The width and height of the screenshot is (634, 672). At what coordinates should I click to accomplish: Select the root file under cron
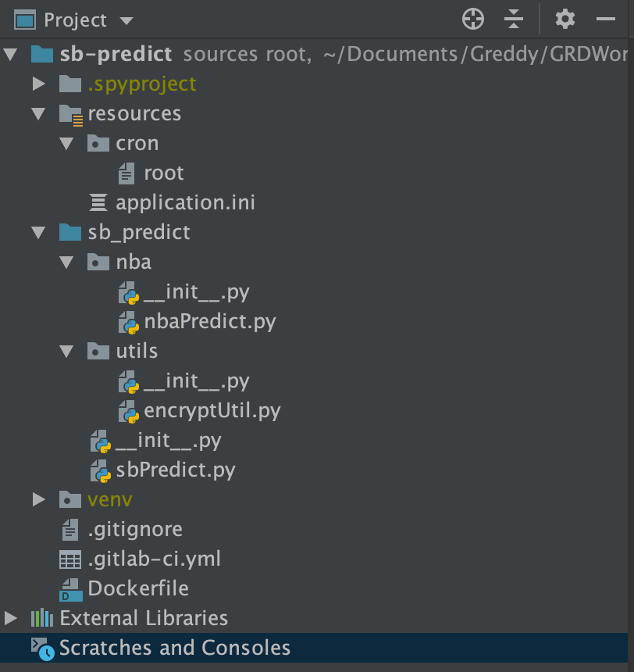(164, 173)
